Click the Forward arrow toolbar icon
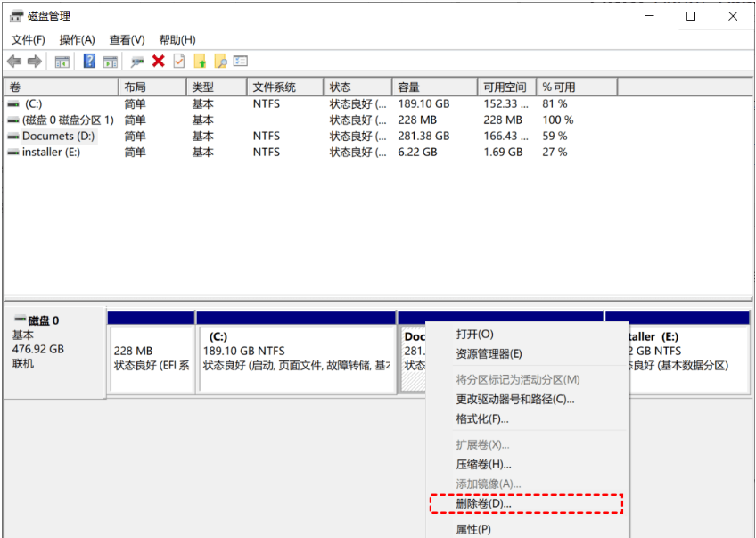The image size is (756, 538). coord(35,62)
